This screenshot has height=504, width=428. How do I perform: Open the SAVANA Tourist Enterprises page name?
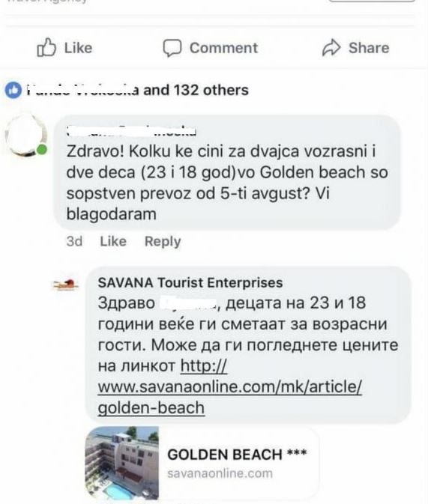pyautogui.click(x=190, y=282)
